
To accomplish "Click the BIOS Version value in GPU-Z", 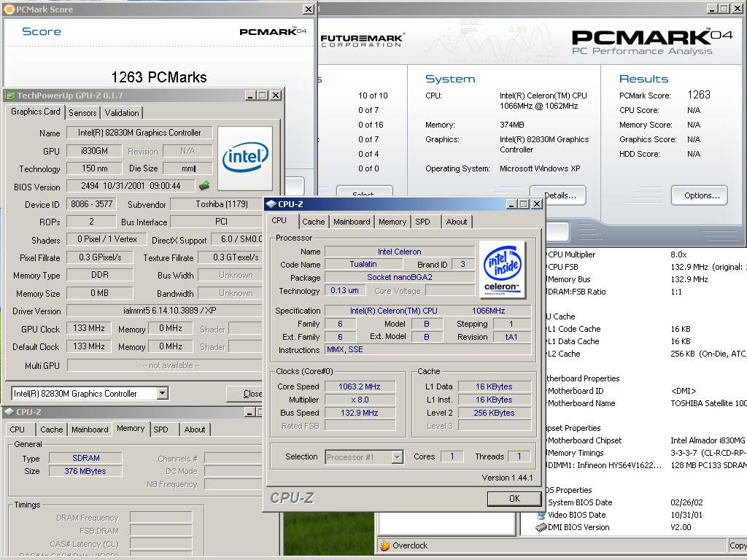I will pyautogui.click(x=131, y=186).
